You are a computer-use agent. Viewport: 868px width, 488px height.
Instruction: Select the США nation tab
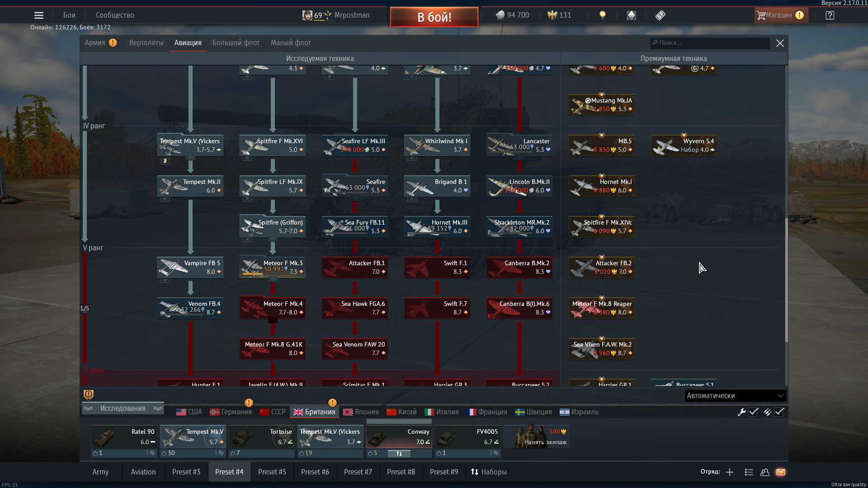coord(189,412)
